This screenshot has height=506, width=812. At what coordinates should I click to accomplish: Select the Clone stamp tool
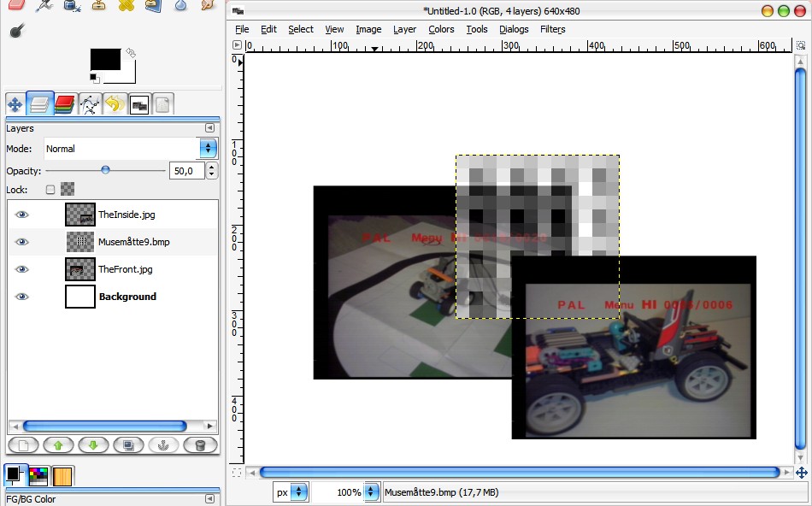tap(98, 5)
